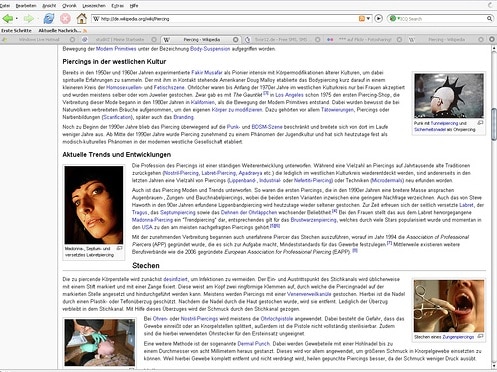This screenshot has height=372, width=497.
Task: Open the Lesezeichen menu
Action: (94, 6)
